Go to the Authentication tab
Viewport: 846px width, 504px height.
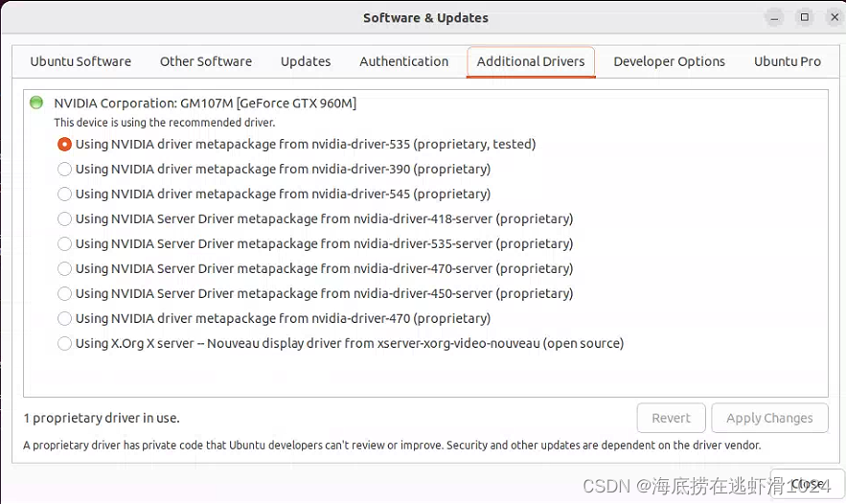coord(403,61)
